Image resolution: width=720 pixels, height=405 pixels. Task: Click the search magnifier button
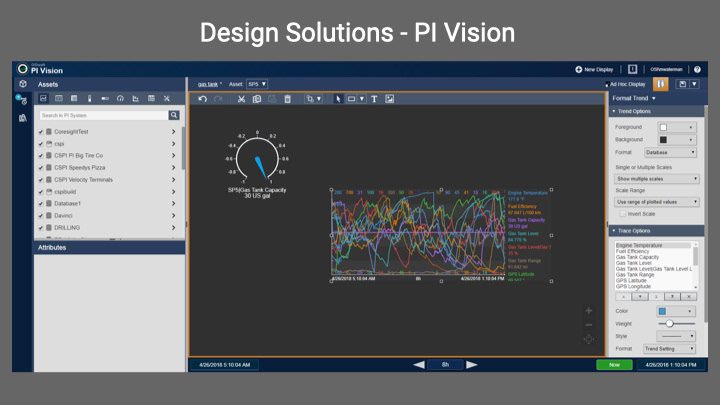(174, 115)
